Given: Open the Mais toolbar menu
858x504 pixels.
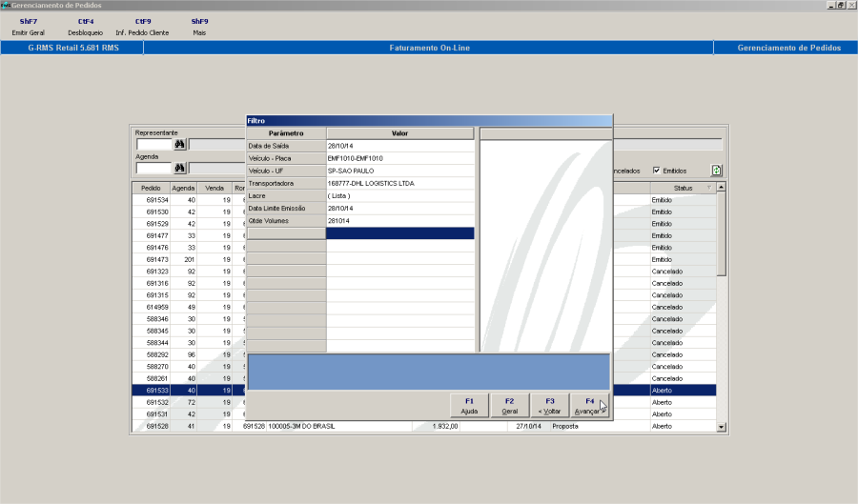Looking at the screenshot, I should (x=199, y=27).
